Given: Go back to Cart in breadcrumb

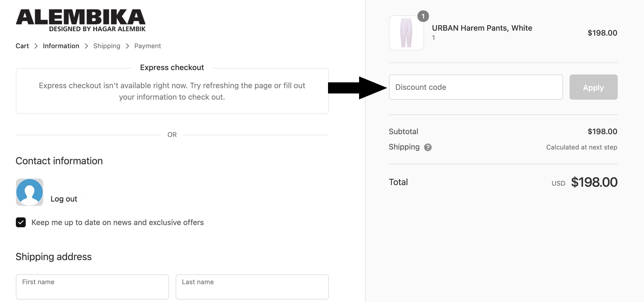Looking at the screenshot, I should (22, 46).
